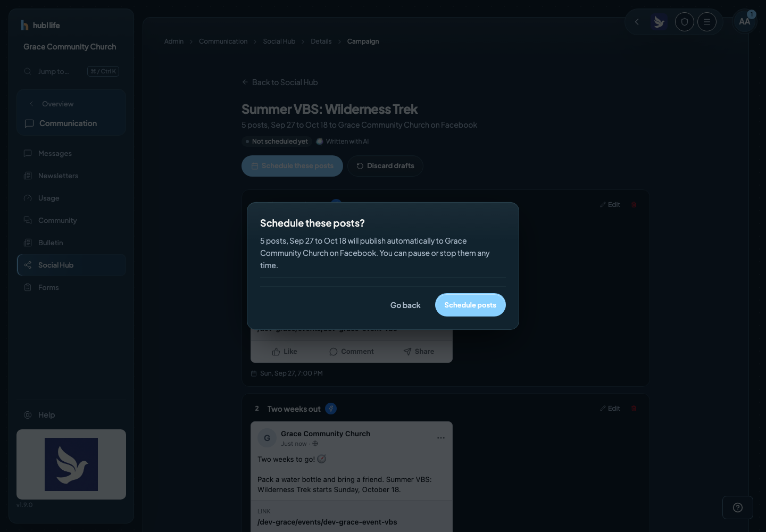
Task: Open the Community section
Action: pyautogui.click(x=71, y=220)
